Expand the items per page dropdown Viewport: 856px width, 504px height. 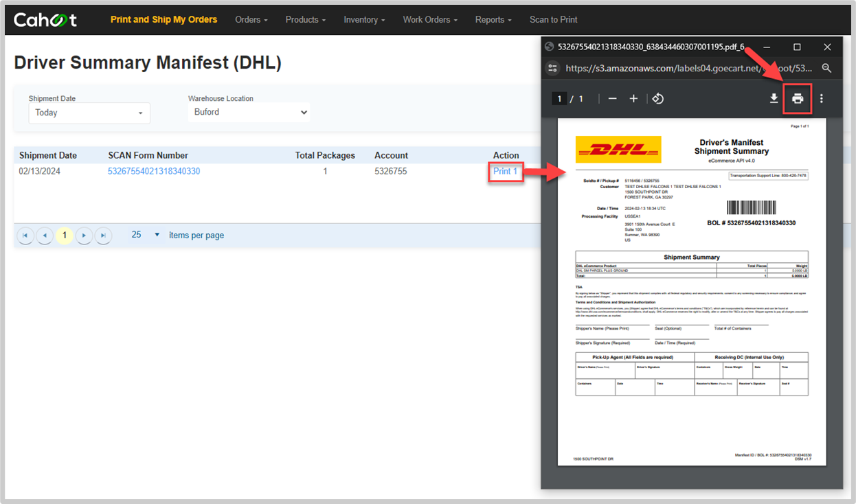(146, 235)
